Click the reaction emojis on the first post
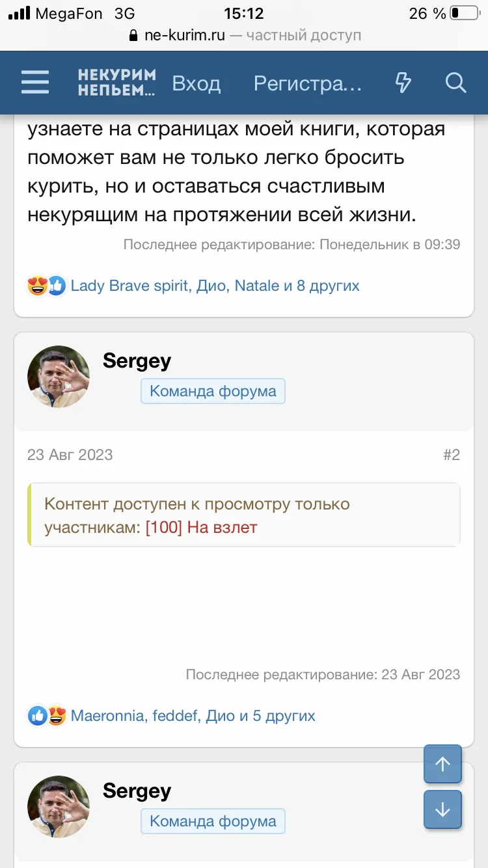This screenshot has width=488, height=868. click(x=47, y=286)
